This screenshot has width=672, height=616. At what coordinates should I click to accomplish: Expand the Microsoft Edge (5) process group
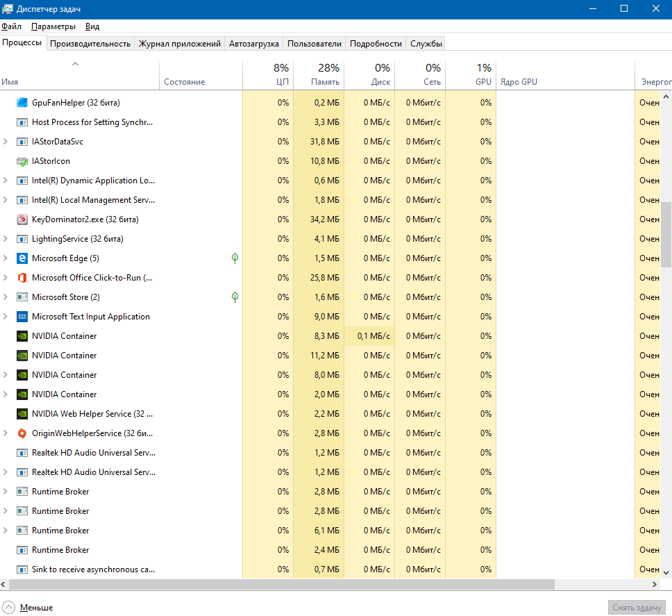coord(5,258)
